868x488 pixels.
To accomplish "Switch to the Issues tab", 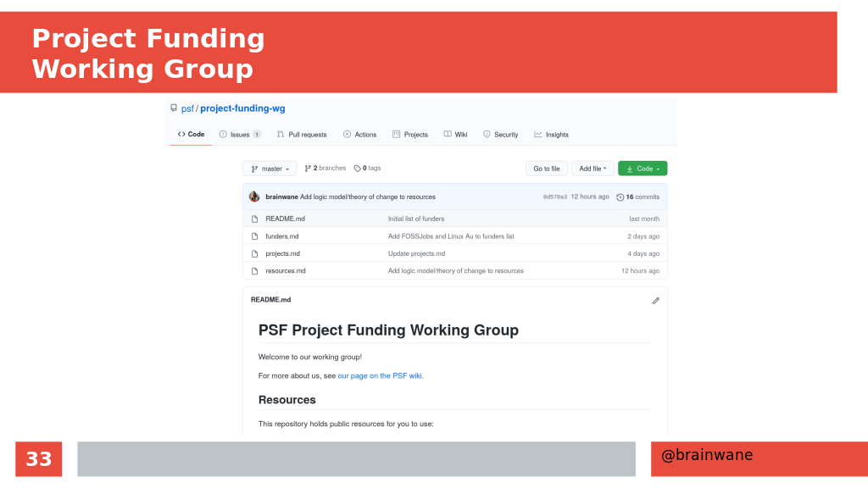I will pos(240,135).
